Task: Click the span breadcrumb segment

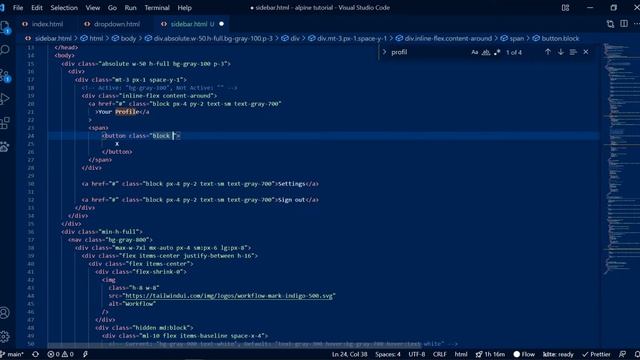Action: [x=516, y=38]
